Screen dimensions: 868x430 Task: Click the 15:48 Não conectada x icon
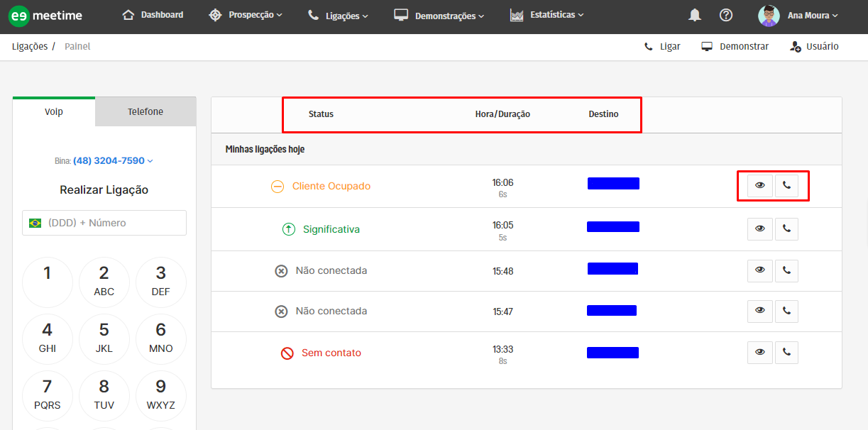(281, 271)
